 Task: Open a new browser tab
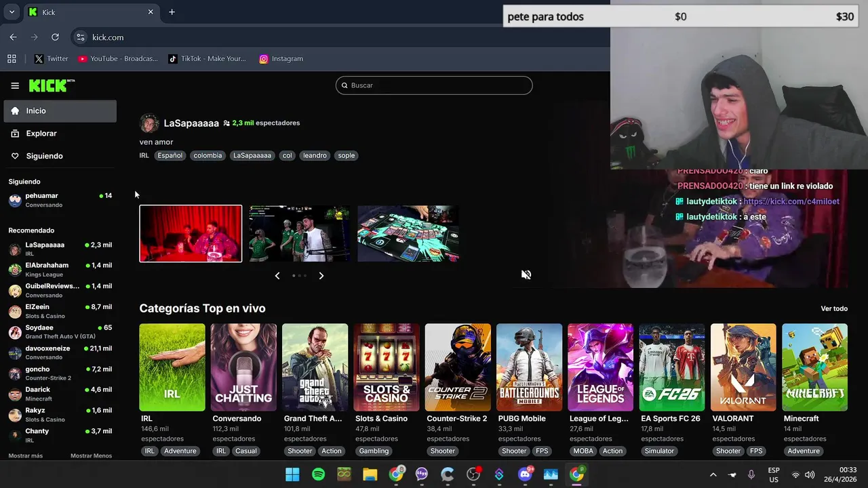click(172, 12)
